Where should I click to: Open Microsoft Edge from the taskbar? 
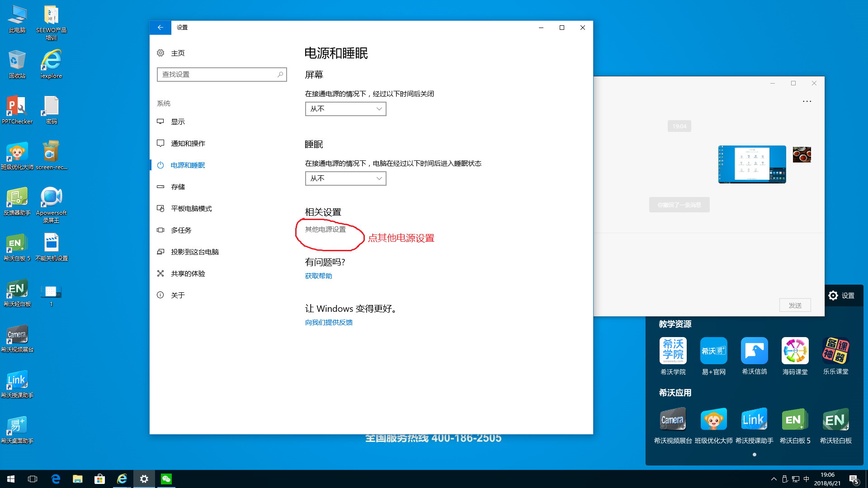click(56, 479)
